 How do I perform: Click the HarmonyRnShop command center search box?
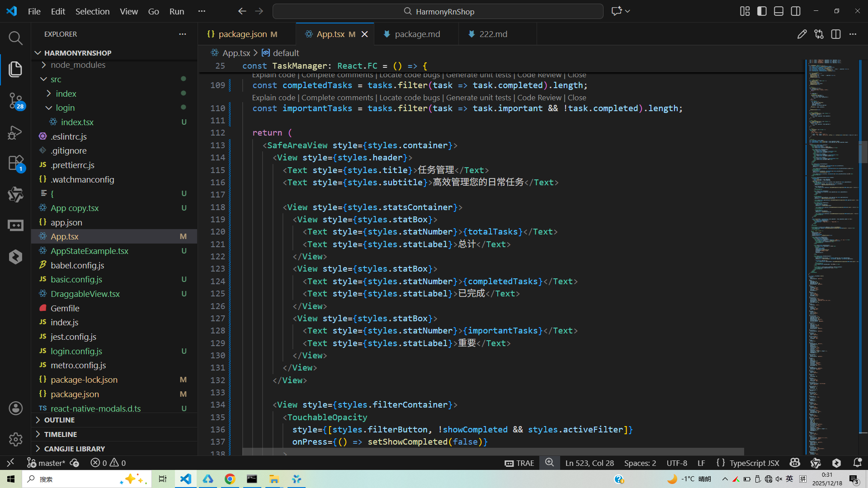[438, 11]
